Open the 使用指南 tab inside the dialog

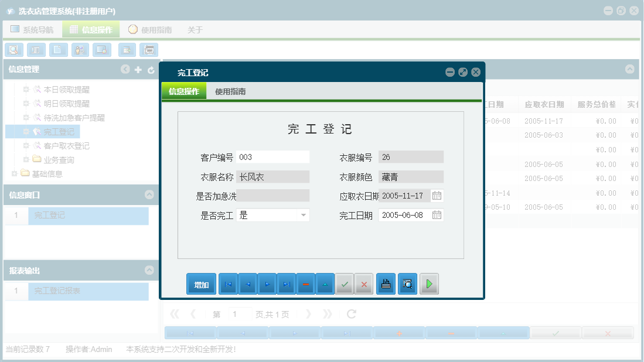(230, 92)
